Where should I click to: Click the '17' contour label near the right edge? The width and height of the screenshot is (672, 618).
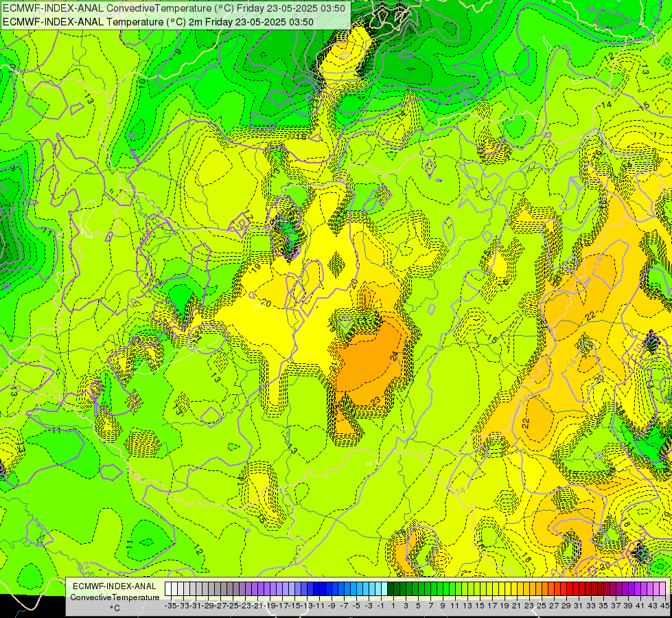point(659,135)
